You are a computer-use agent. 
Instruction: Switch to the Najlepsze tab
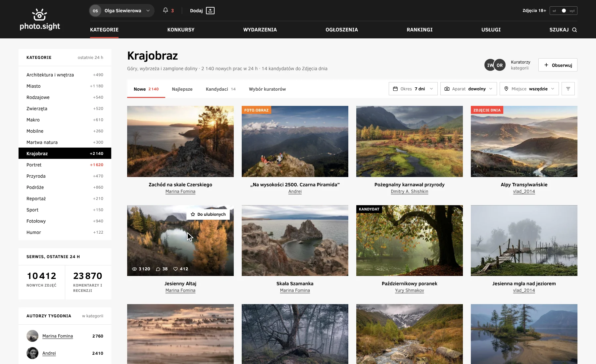[x=182, y=89]
